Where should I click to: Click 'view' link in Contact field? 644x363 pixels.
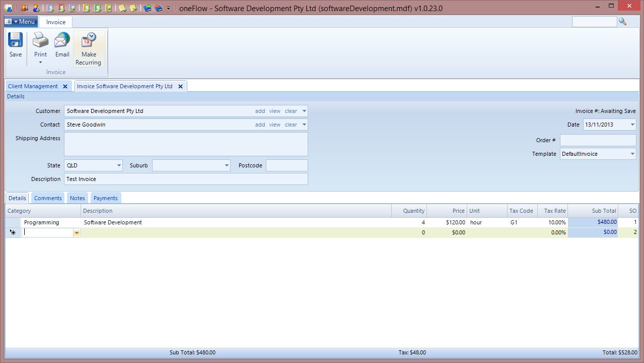tap(274, 125)
